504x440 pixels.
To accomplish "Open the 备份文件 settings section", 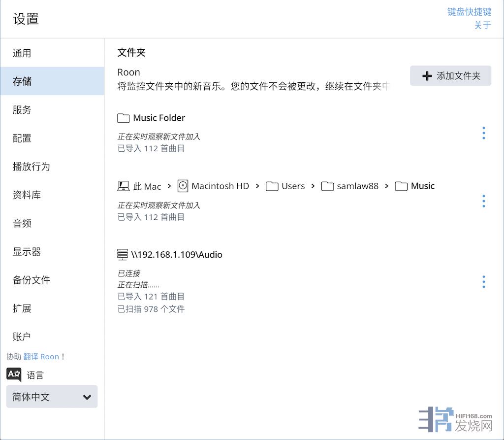I will point(31,280).
